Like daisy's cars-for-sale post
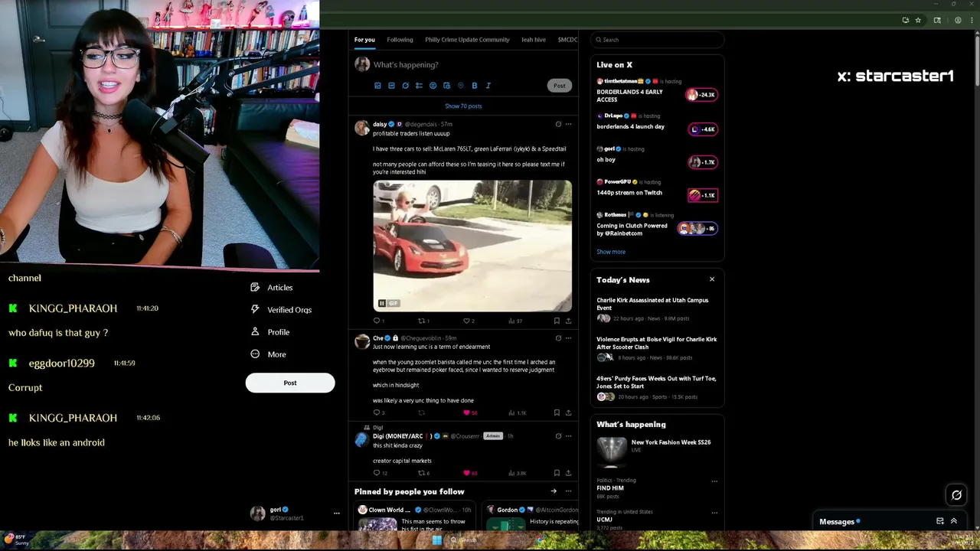The height and width of the screenshot is (551, 980). coord(467,321)
